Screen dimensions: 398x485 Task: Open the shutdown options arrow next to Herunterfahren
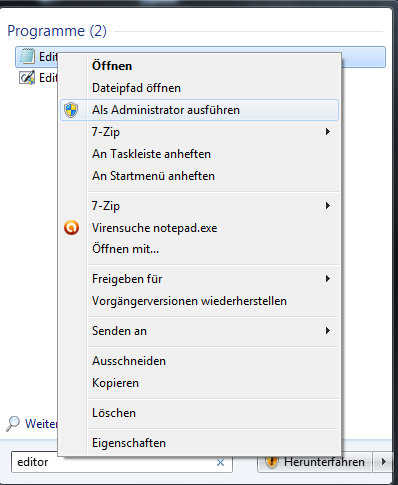point(383,462)
